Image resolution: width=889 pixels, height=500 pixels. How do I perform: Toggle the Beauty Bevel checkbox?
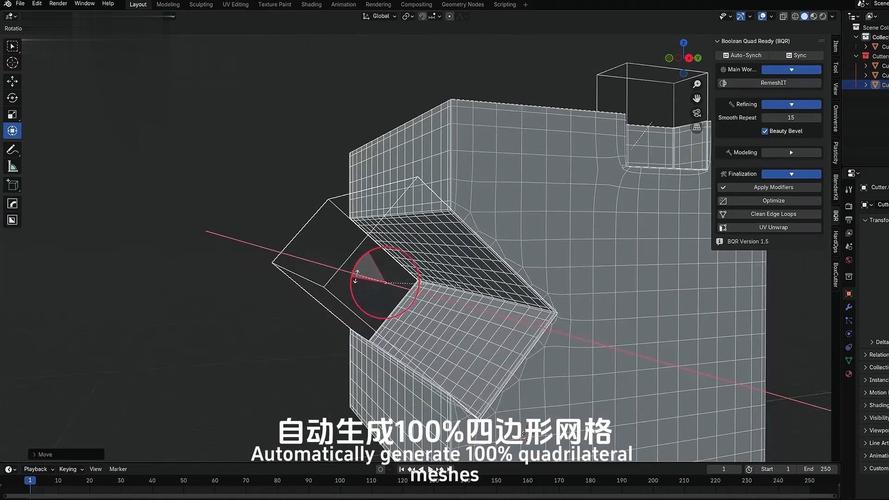765,131
